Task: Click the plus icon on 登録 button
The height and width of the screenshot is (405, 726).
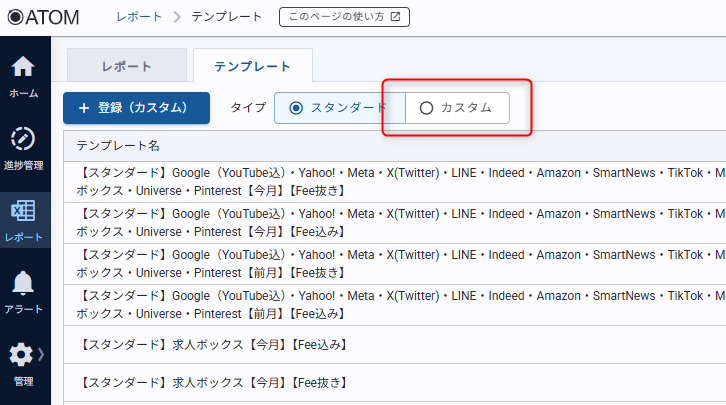Action: click(x=84, y=108)
